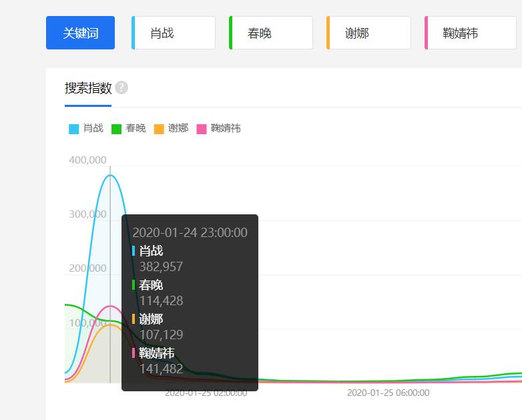Click the 400,000 y-axis label
The width and height of the screenshot is (522, 420).
click(87, 160)
